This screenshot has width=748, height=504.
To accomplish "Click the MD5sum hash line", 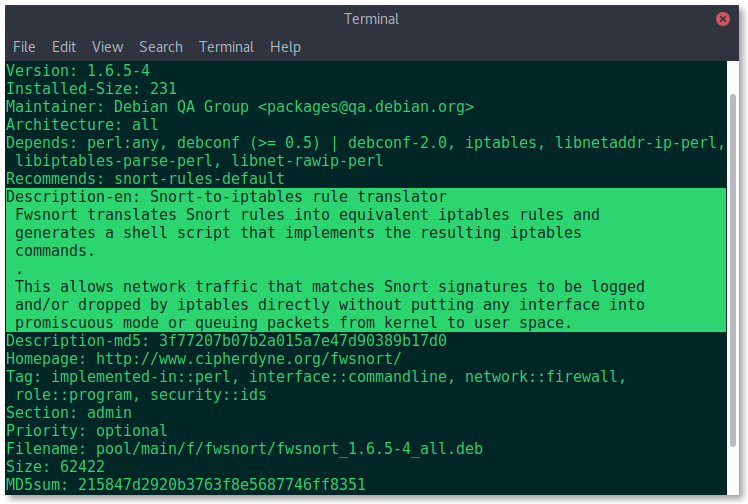I will 186,485.
